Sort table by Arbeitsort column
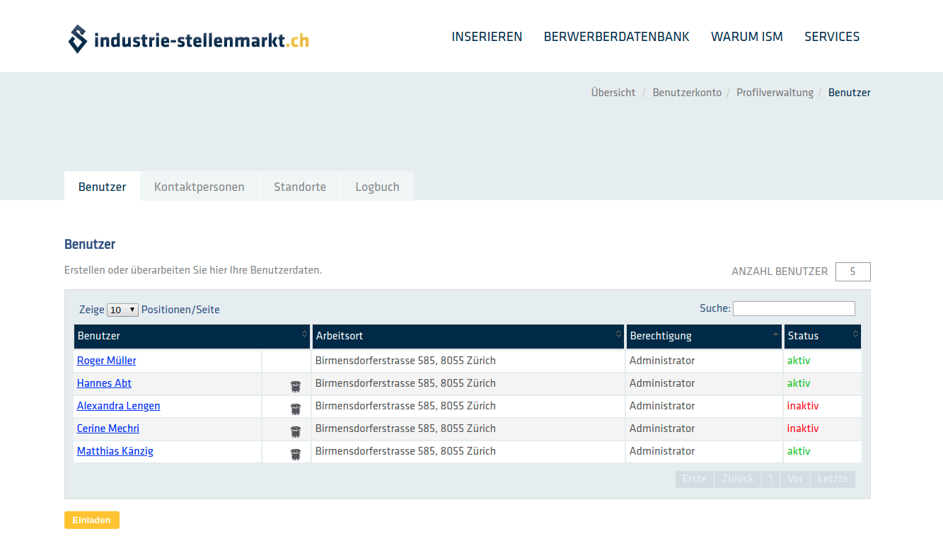Screen dimensions: 943x560 tap(468, 336)
